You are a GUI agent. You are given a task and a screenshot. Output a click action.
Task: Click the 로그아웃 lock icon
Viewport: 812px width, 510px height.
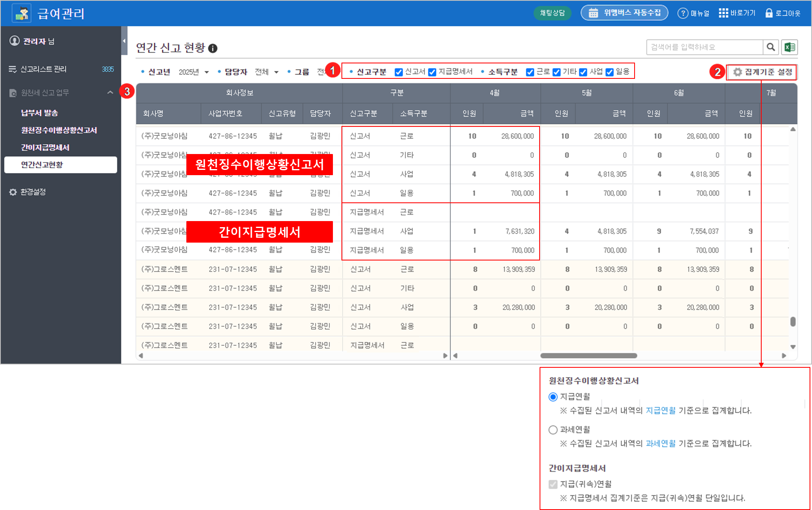(769, 13)
